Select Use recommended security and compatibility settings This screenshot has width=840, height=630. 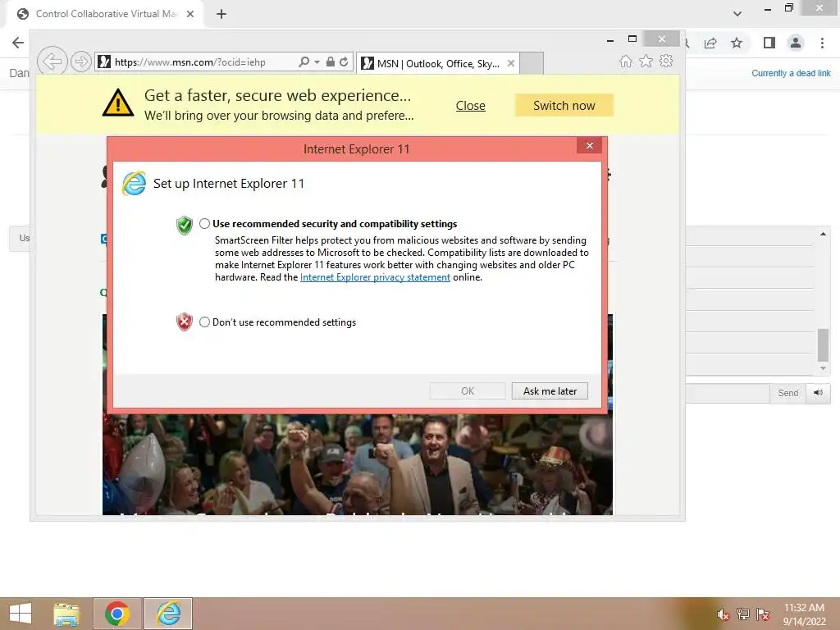point(204,224)
